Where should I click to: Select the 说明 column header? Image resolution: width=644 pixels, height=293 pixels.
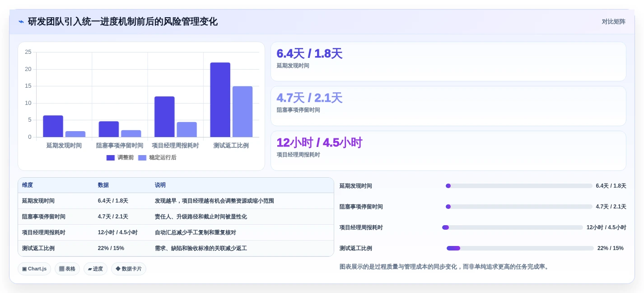[160, 185]
